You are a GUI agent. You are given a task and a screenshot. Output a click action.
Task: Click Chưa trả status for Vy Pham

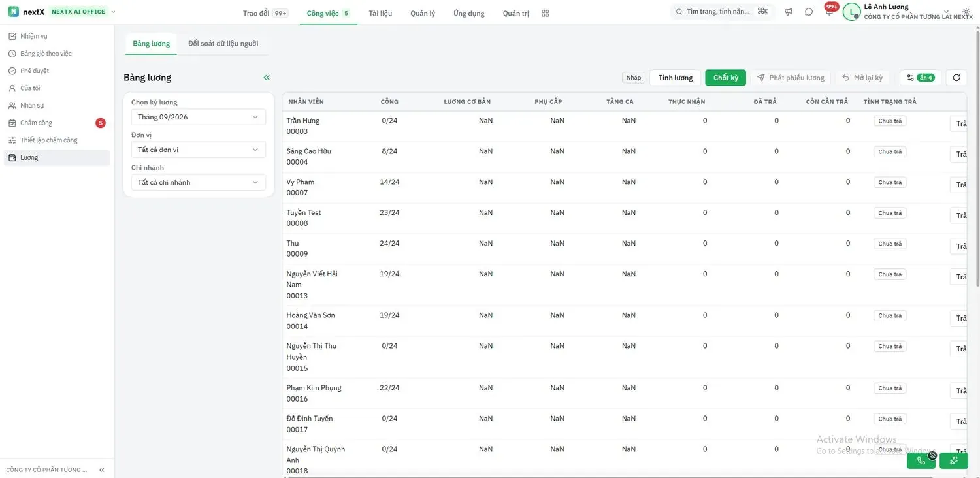click(x=890, y=182)
